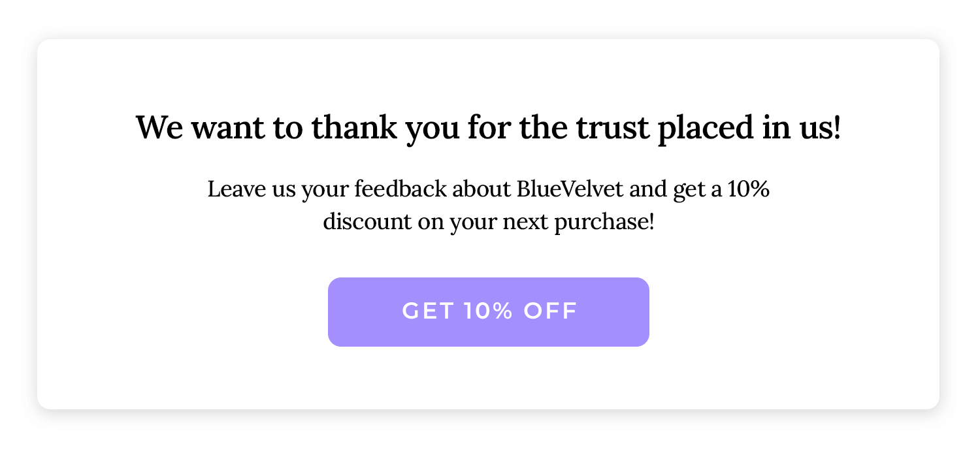980x457 pixels.
Task: Click the word 'discount' in the paragraph
Action: [367, 222]
